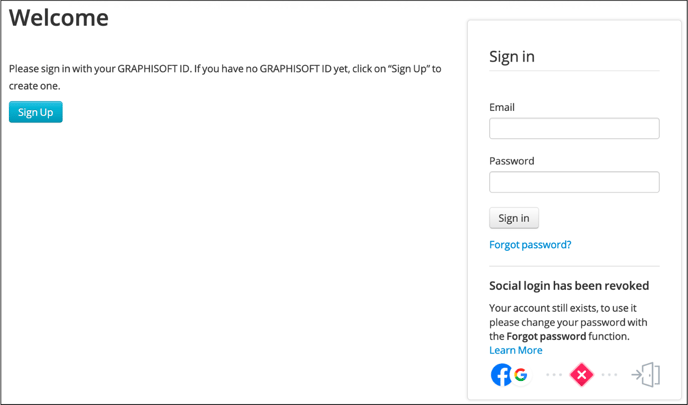
Task: Click the gray Sign in button
Action: click(514, 218)
